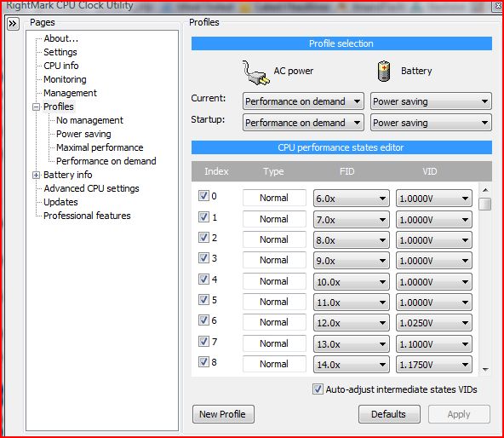Toggle index 6 performance state checkbox
The image size is (504, 438).
tap(203, 320)
